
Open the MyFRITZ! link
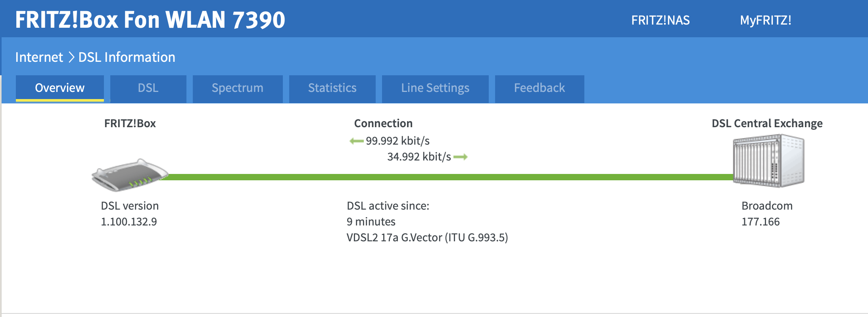click(x=765, y=20)
